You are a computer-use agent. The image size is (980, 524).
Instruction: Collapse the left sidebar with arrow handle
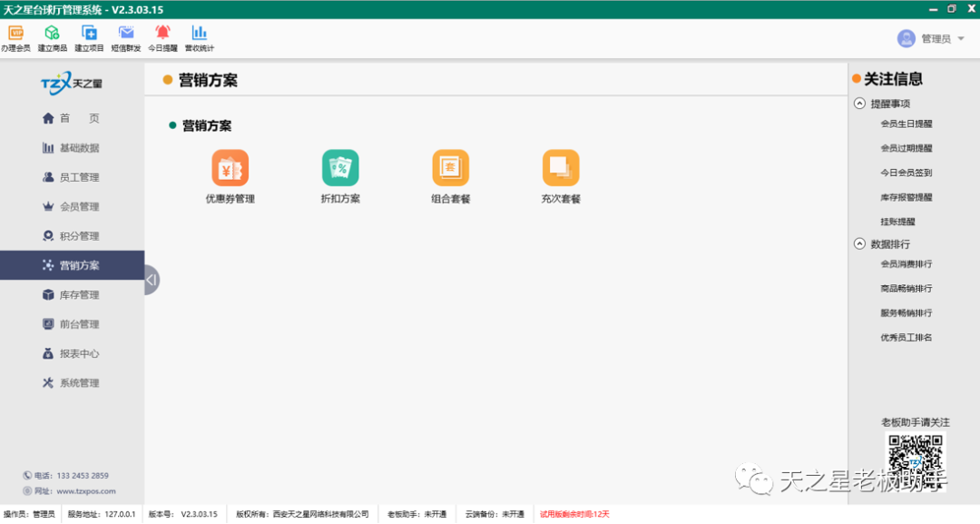(x=152, y=280)
